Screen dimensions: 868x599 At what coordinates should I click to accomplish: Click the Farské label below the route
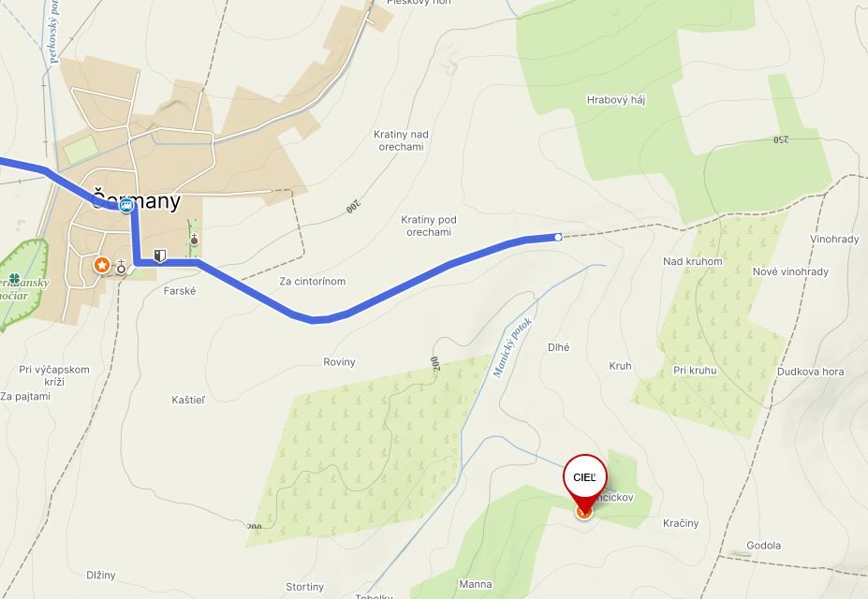tap(180, 291)
